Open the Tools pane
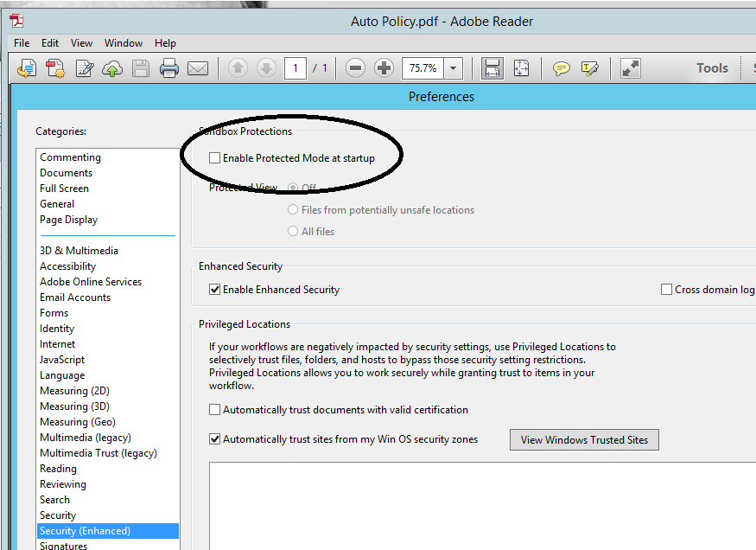The image size is (756, 550). click(712, 68)
